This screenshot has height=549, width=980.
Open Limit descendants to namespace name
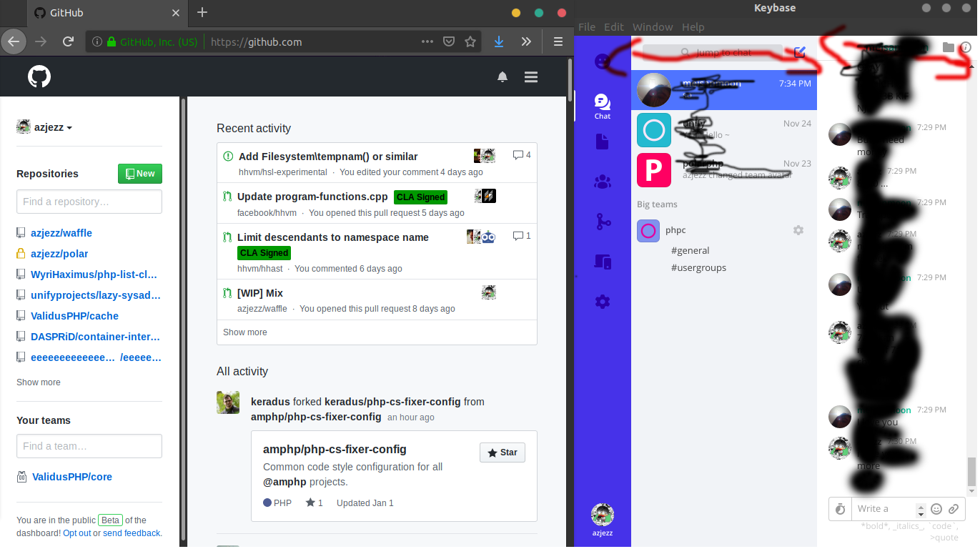click(333, 237)
